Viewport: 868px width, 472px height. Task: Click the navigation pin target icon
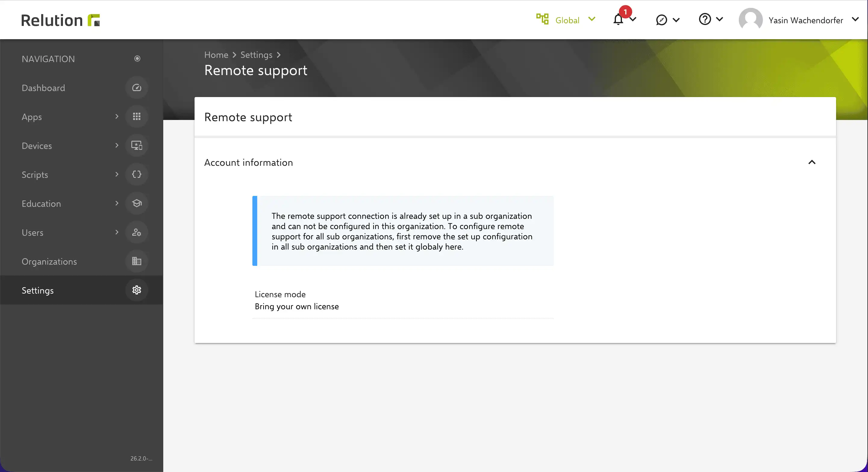pyautogui.click(x=137, y=58)
